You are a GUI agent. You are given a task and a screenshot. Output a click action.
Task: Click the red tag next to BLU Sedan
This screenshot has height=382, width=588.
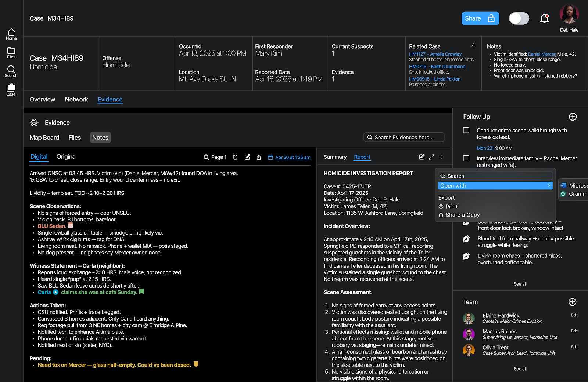(71, 225)
